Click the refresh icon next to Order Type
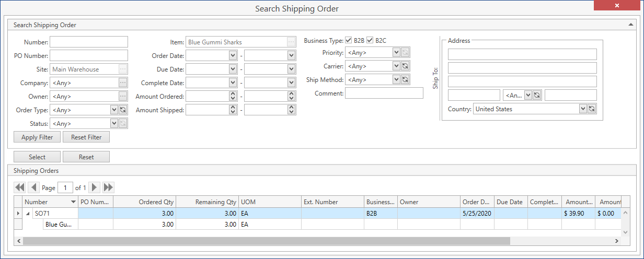 point(123,110)
